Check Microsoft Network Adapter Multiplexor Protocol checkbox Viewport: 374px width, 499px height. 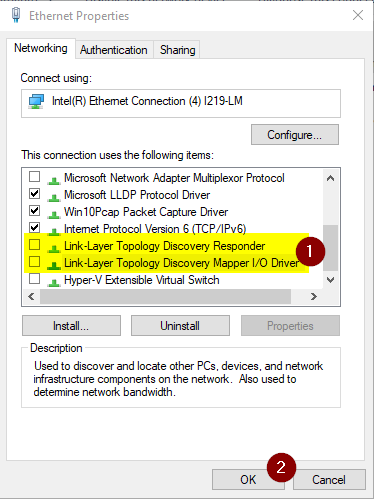pos(35,177)
